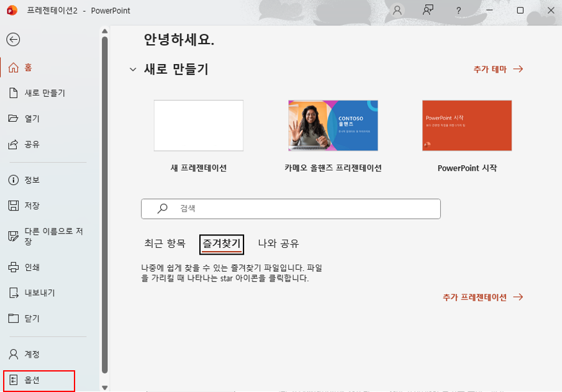Open the 추가 테마 link
Viewport: 562px width, 392px height.
tap(498, 69)
